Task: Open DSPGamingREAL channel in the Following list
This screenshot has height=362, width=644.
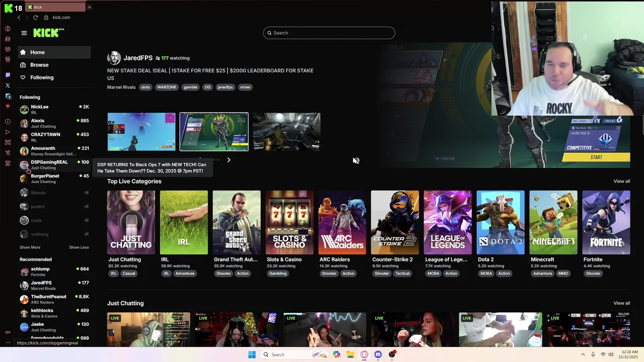Action: [54, 164]
